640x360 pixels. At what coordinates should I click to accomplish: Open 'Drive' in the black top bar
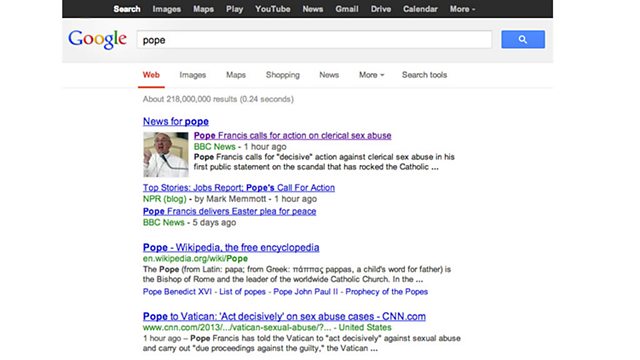381,9
